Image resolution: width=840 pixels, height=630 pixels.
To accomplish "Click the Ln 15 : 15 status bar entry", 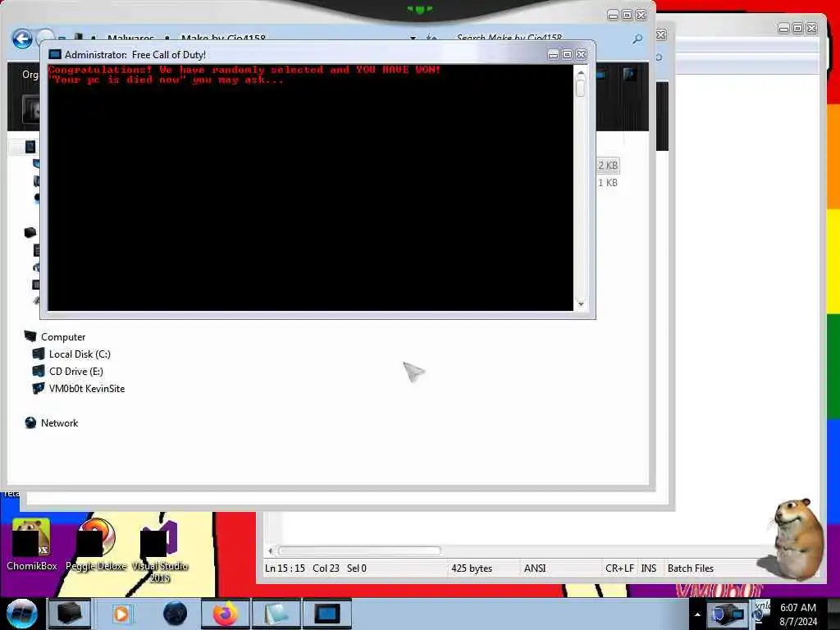I will tap(285, 568).
